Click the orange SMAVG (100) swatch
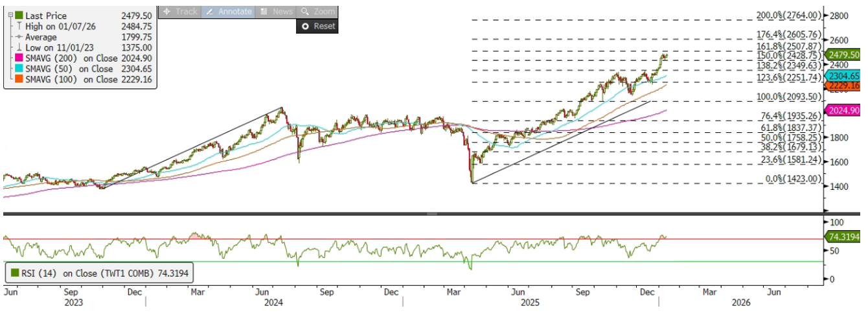The height and width of the screenshot is (315, 868). point(18,79)
